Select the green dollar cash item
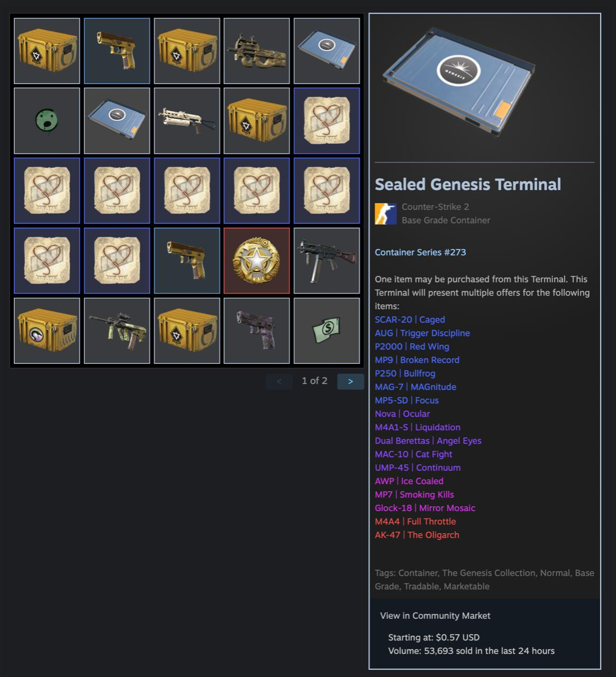 point(327,331)
